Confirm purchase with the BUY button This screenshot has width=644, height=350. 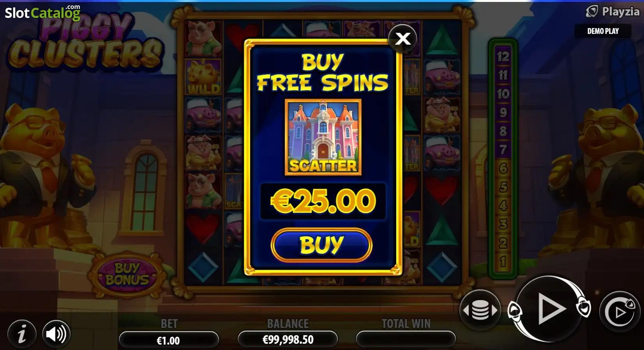point(321,245)
